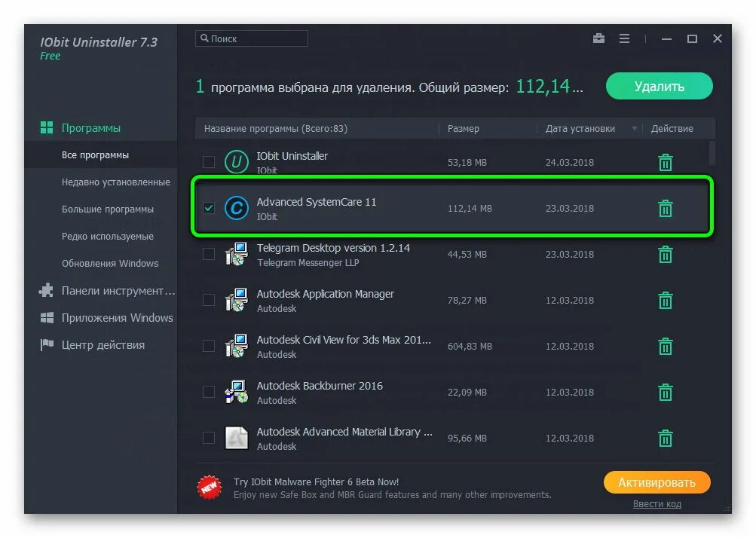The height and width of the screenshot is (538, 756).
Task: Open the IObit Malware Fighter 6 promo
Action: click(316, 481)
